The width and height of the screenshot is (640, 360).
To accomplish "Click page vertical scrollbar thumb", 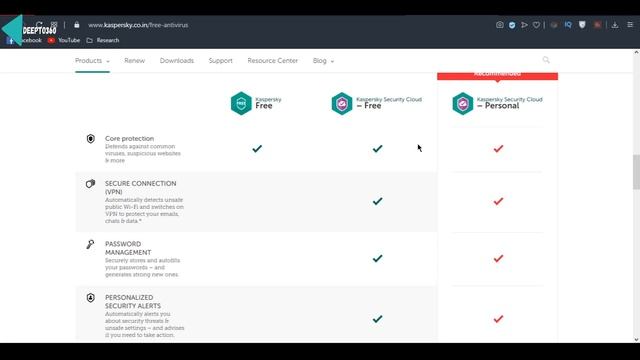I will pyautogui.click(x=636, y=172).
